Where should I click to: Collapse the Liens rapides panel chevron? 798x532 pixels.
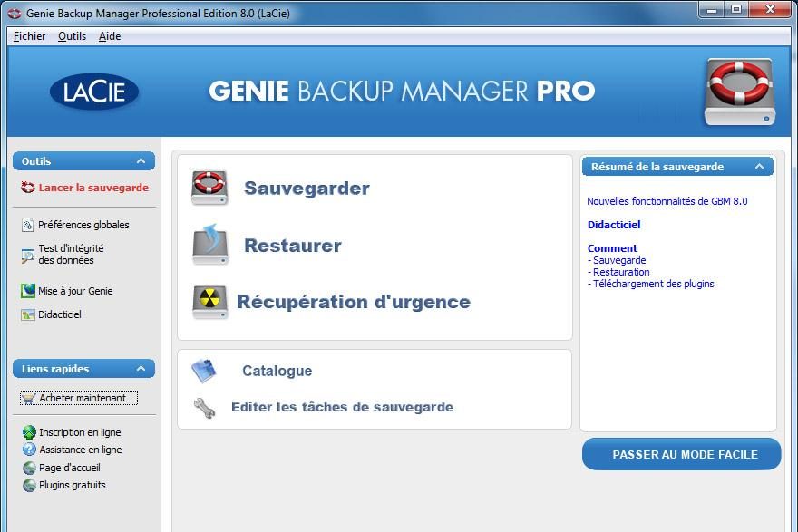coord(141,369)
